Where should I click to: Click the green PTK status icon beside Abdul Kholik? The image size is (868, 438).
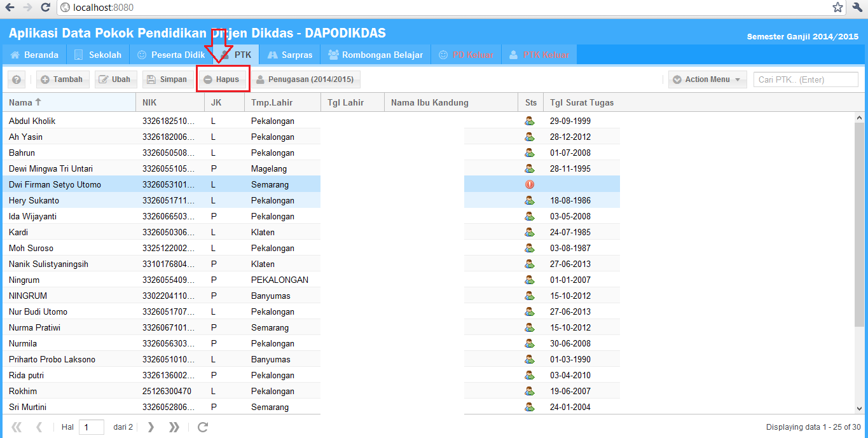pyautogui.click(x=530, y=120)
